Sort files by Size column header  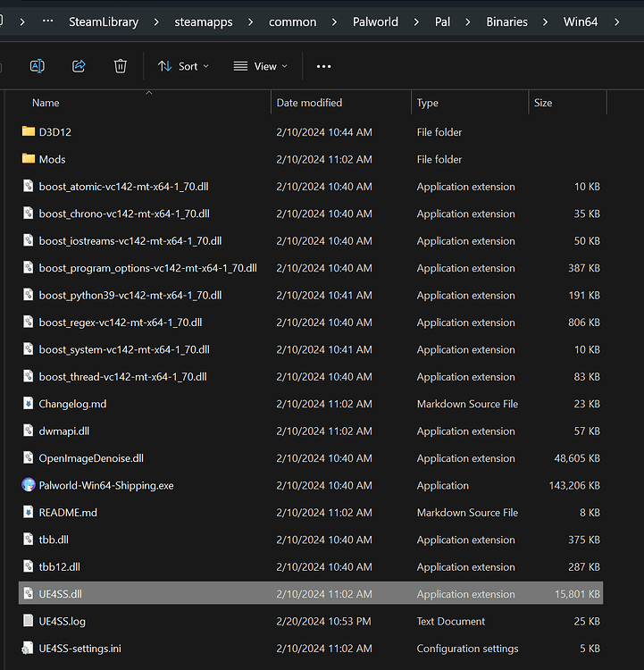click(x=543, y=104)
